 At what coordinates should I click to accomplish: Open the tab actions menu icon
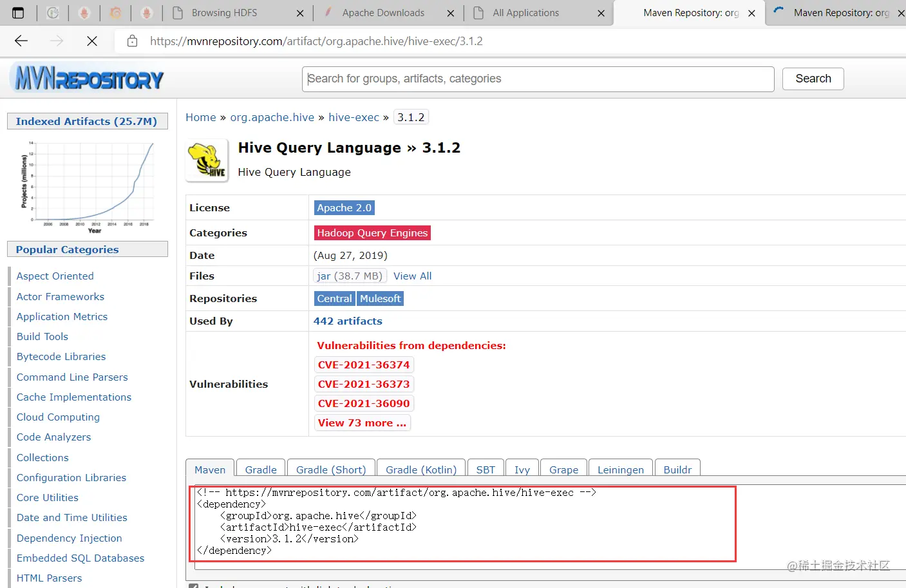[18, 13]
